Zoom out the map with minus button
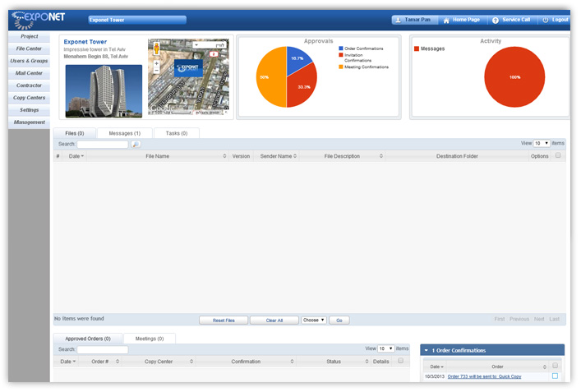The image size is (581, 392). coord(156,70)
